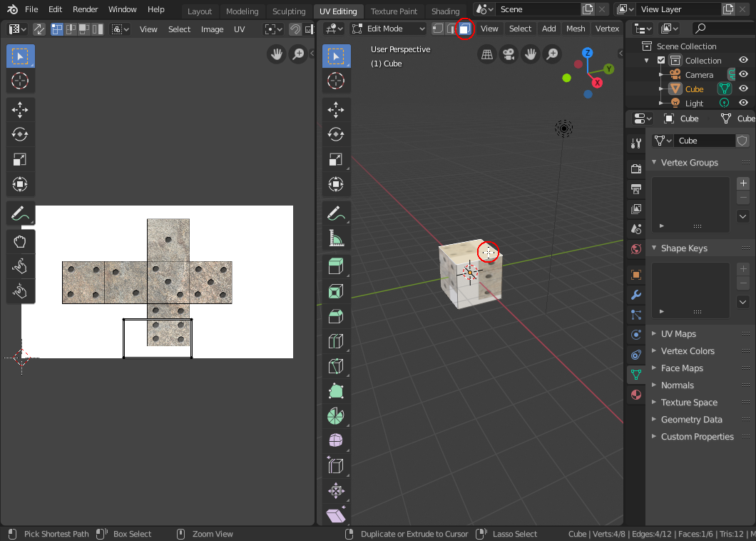Open the Mesh menu in viewport header
This screenshot has width=756, height=541.
pos(575,29)
